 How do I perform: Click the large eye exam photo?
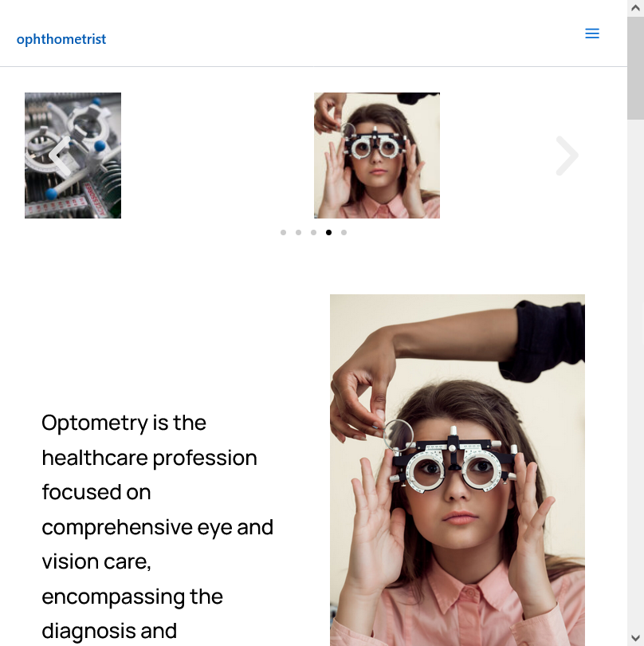(457, 470)
